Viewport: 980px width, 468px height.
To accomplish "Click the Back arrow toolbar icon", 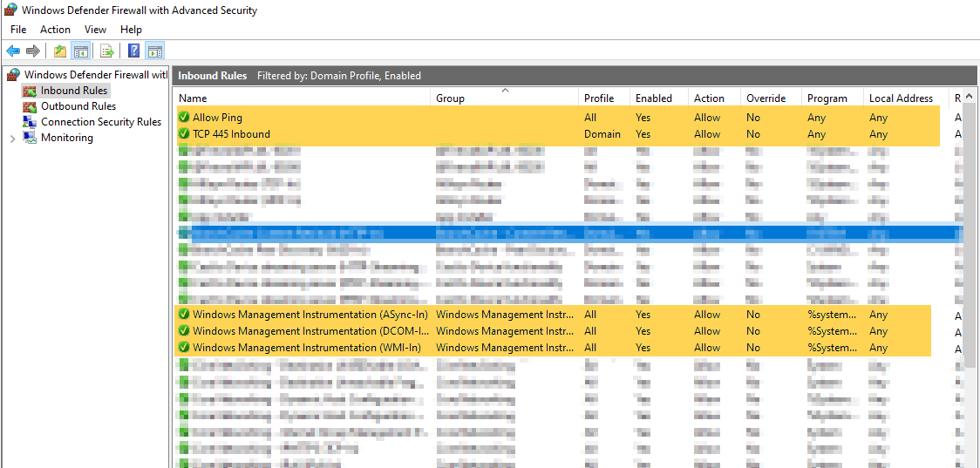I will 13,51.
